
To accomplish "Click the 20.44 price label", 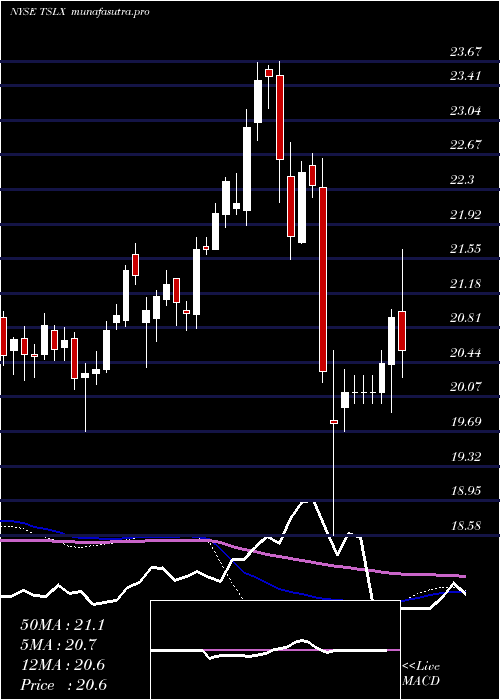I will (x=466, y=353).
